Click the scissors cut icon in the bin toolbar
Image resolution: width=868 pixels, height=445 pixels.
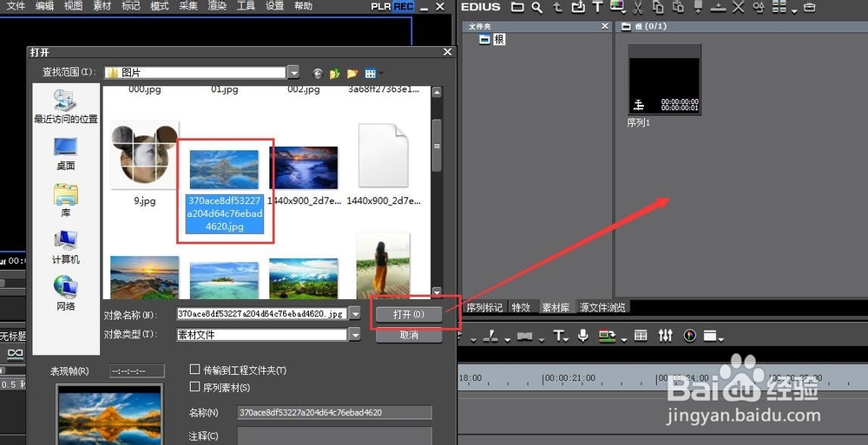coord(638,7)
